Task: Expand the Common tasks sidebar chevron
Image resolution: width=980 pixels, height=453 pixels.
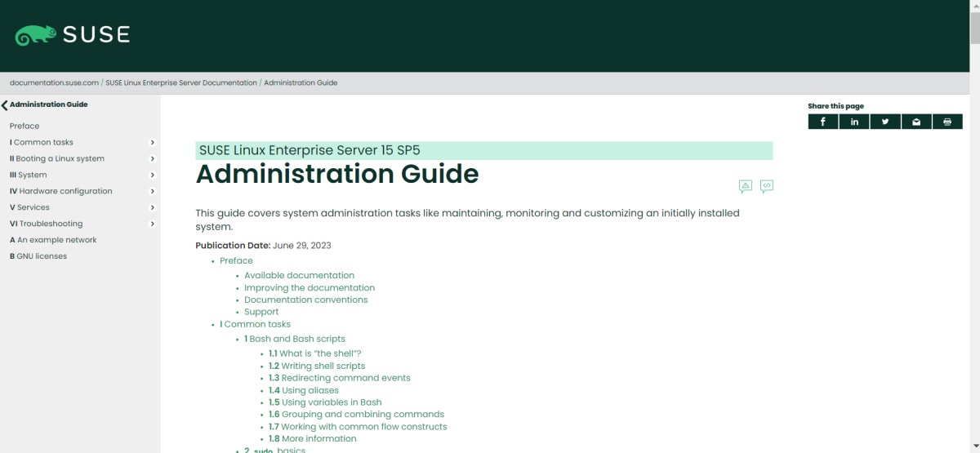Action: [153, 142]
